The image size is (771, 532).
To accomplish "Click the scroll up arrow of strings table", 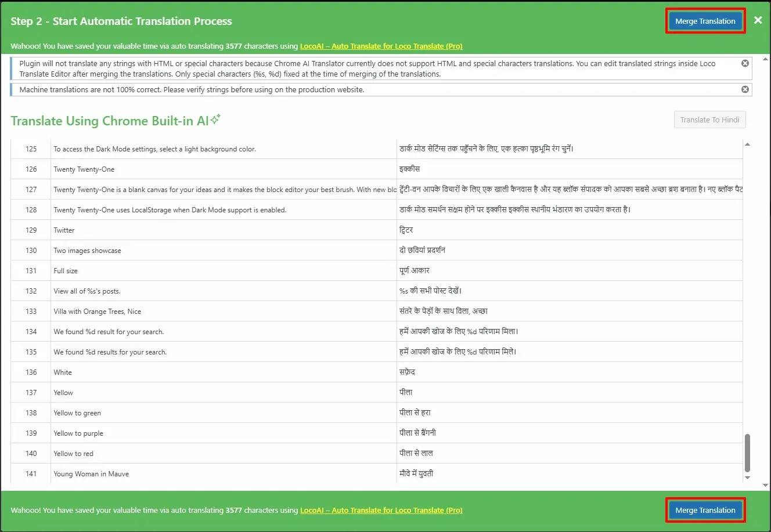I will pyautogui.click(x=747, y=144).
